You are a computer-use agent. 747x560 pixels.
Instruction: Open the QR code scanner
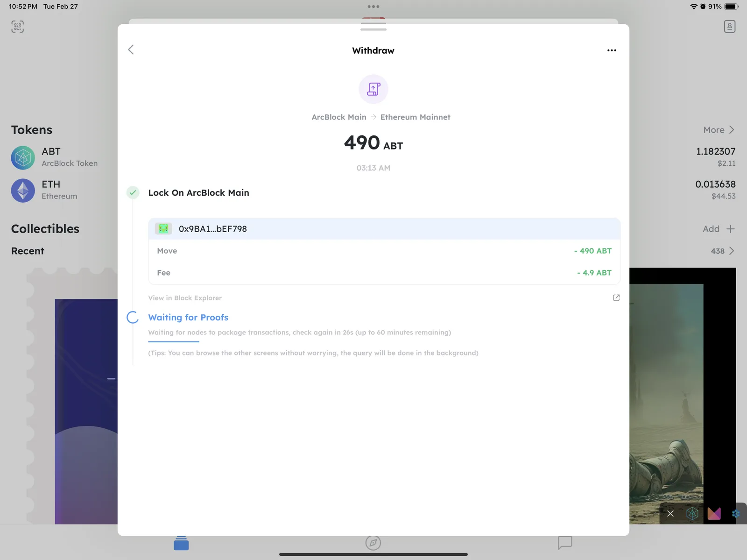(x=18, y=27)
